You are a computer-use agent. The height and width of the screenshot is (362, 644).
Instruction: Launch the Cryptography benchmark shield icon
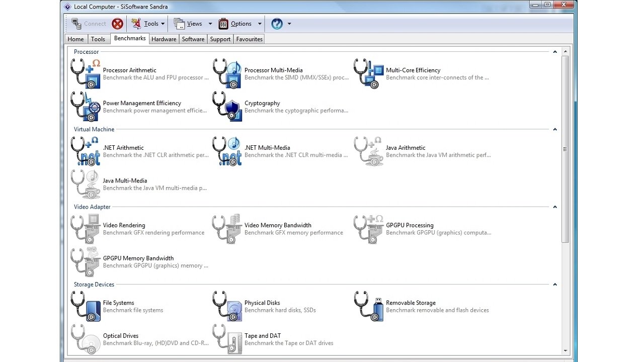pyautogui.click(x=227, y=107)
